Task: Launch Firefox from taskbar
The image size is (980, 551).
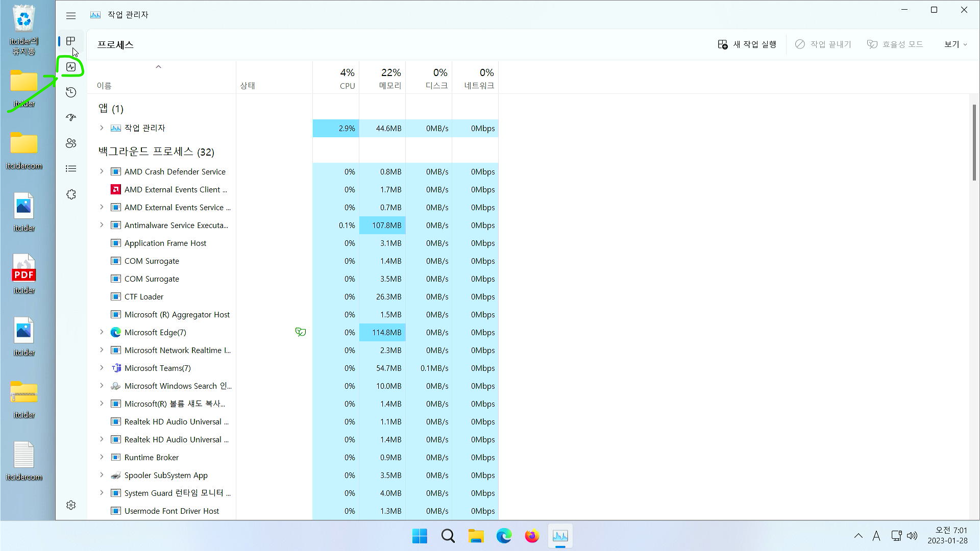Action: click(532, 536)
